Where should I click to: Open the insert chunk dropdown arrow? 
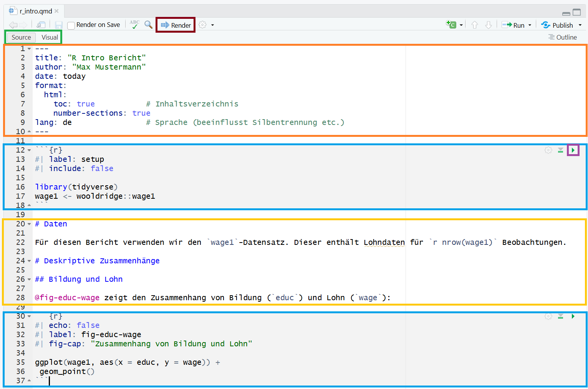point(461,25)
